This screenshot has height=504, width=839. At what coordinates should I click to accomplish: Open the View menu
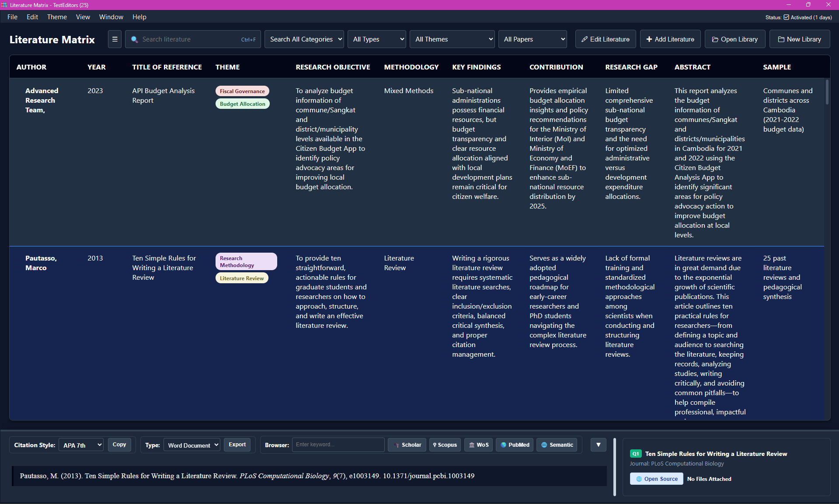(x=83, y=17)
